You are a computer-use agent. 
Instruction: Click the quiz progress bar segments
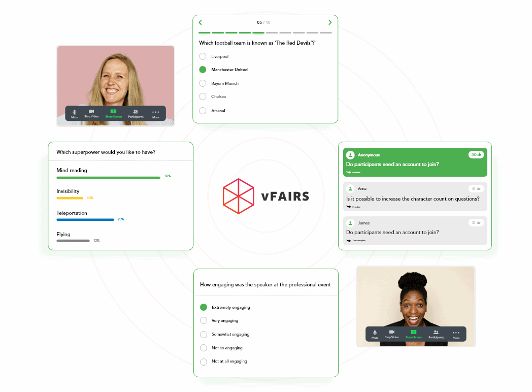pyautogui.click(x=265, y=33)
